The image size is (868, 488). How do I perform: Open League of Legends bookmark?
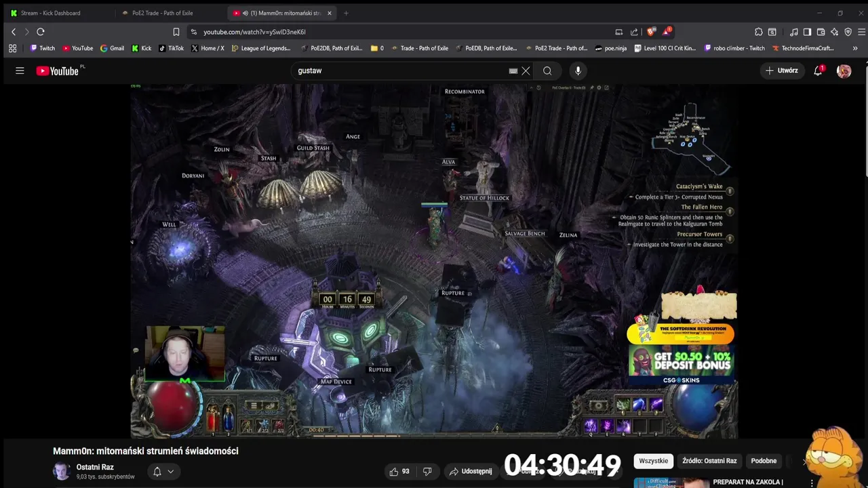[x=261, y=48]
